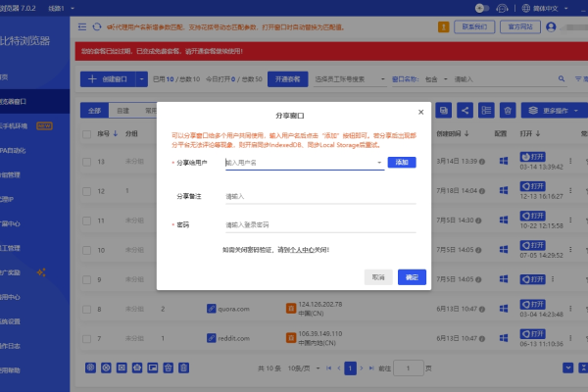Switch to the 自建 tab

coord(122,111)
